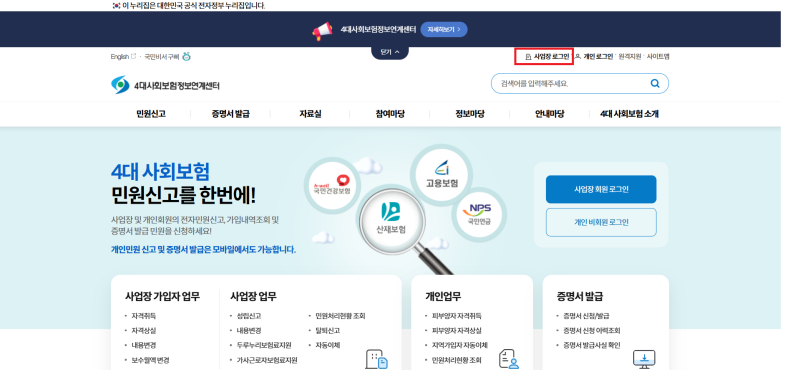Click the 개인업무 card heading
800x370 pixels.
click(443, 297)
